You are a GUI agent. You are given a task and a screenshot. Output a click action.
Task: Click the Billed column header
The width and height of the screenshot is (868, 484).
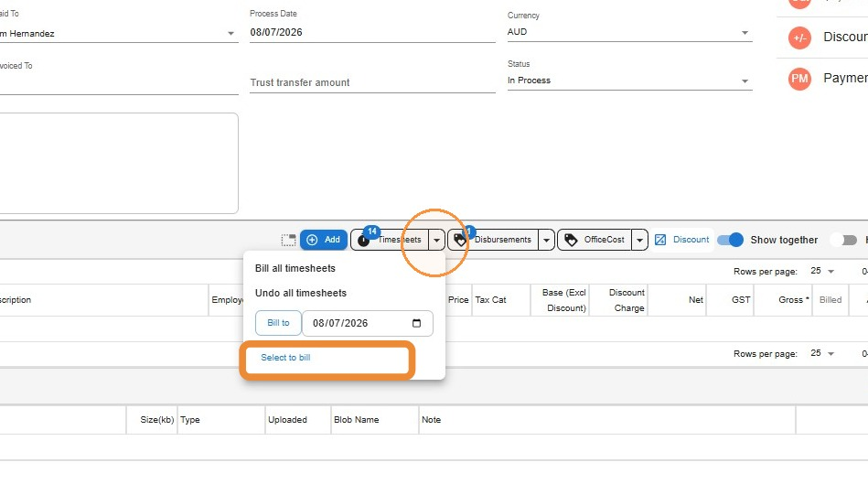point(830,299)
